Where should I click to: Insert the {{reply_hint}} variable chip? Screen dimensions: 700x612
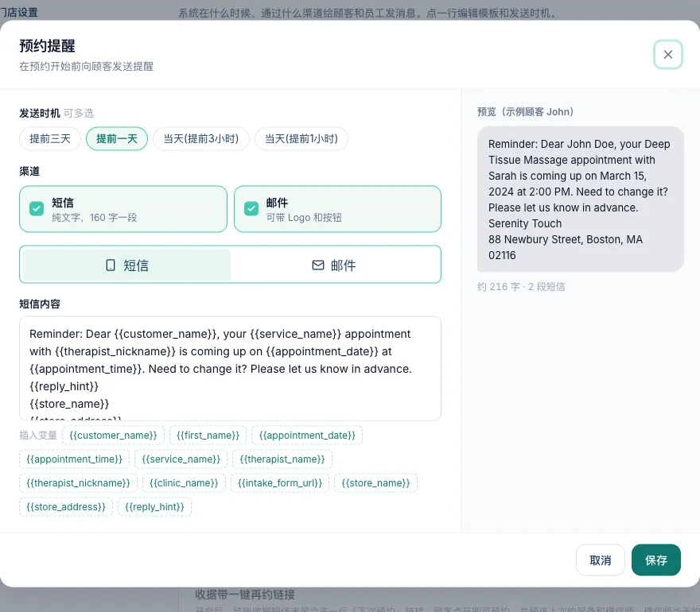click(154, 507)
